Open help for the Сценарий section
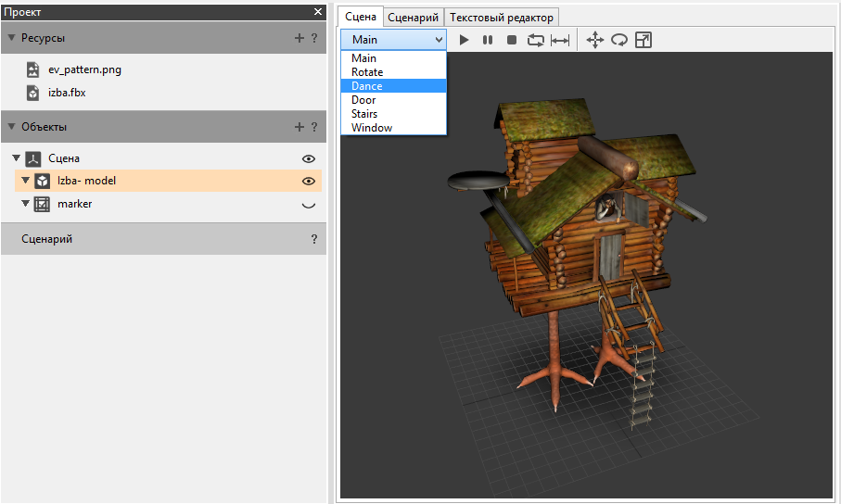This screenshot has width=841, height=504. 314,239
